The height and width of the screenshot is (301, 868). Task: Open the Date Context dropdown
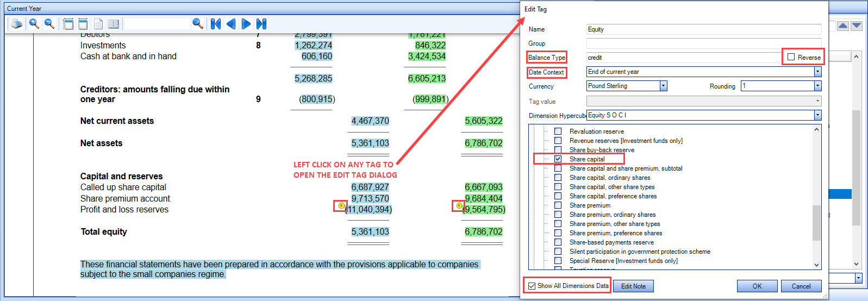pos(817,72)
